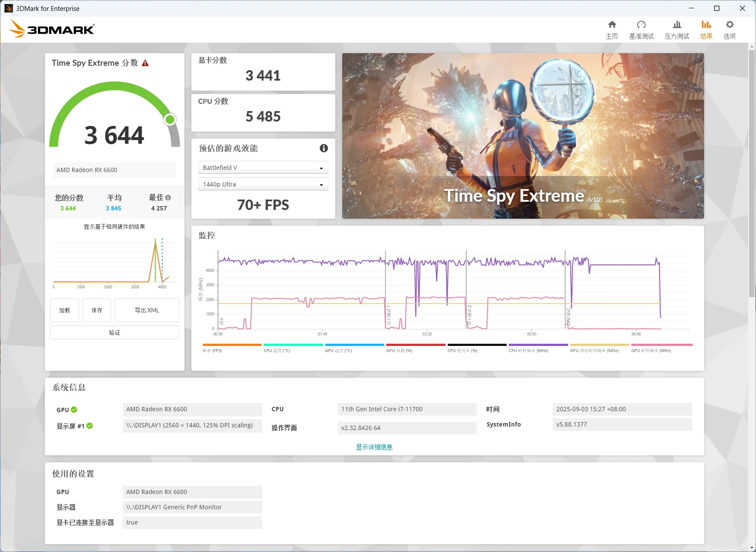756x552 pixels.
Task: Minimize the 3DMark window
Action: [x=691, y=8]
